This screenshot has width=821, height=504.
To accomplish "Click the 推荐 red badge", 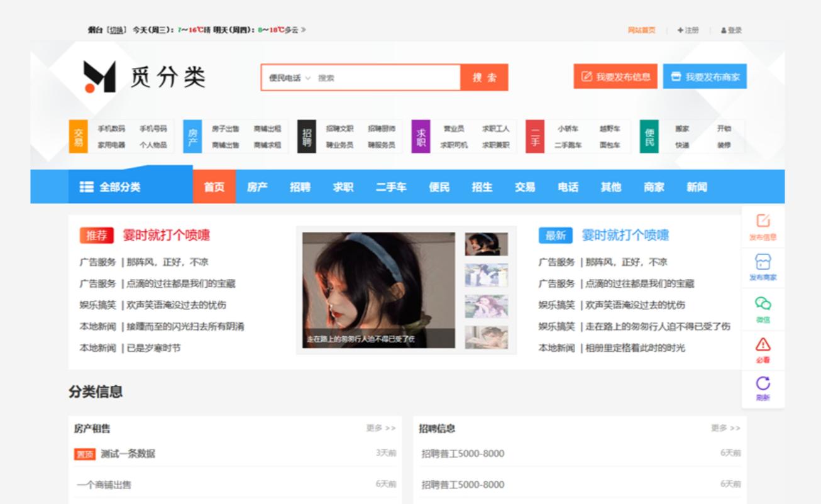I will (x=96, y=236).
